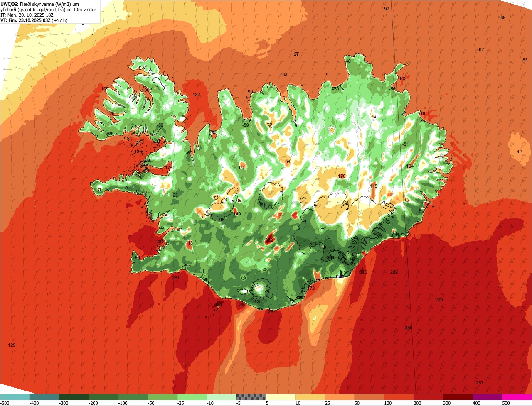
Task: Select the map value 177
Action: 168,167
